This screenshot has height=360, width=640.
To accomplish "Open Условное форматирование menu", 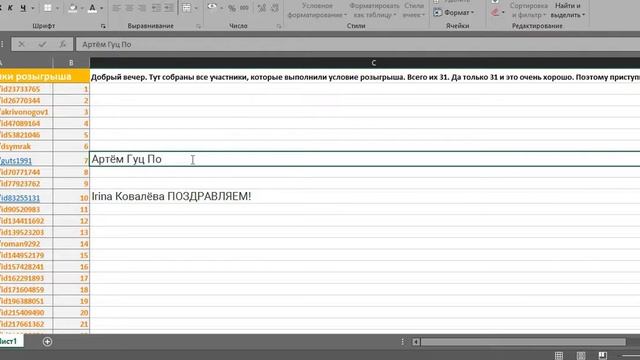I will 317,10.
